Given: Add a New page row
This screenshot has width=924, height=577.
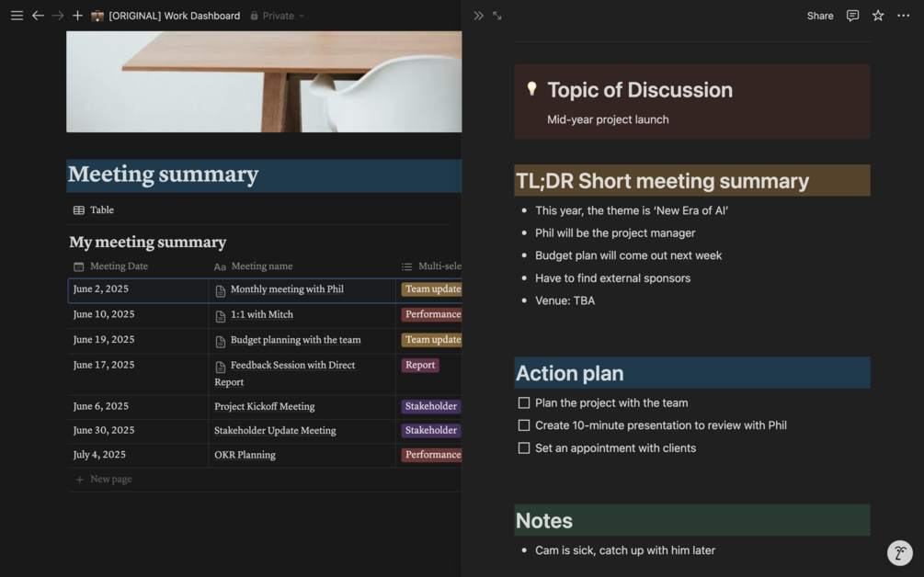Looking at the screenshot, I should (x=110, y=480).
